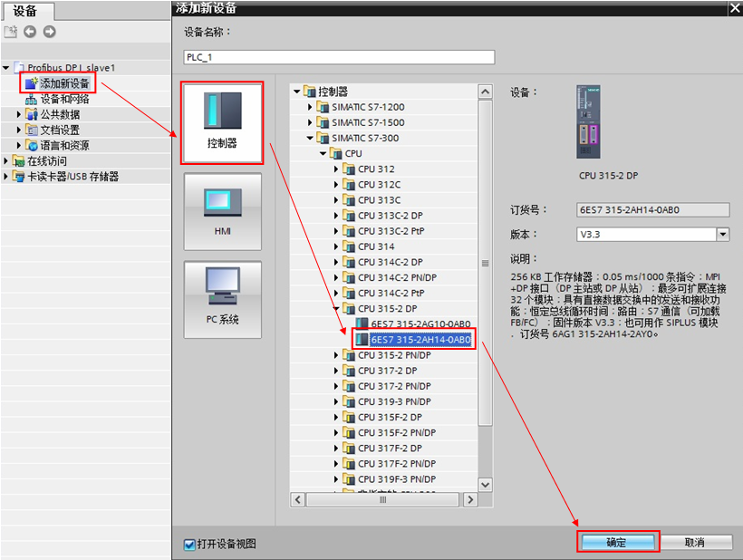The width and height of the screenshot is (743, 560).
Task: Expand the 语言和资源 tree node
Action: pos(19,146)
